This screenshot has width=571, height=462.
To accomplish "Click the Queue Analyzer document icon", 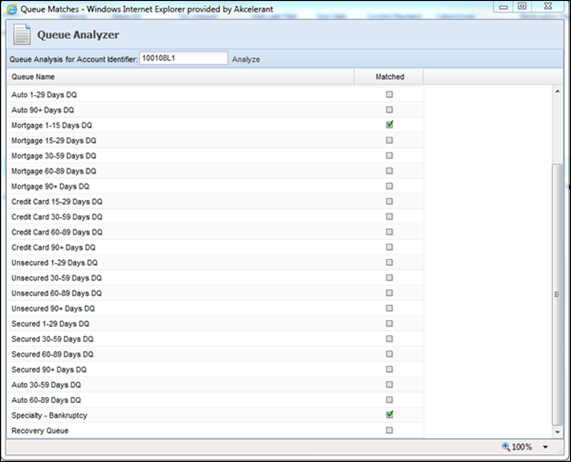I will (x=22, y=35).
